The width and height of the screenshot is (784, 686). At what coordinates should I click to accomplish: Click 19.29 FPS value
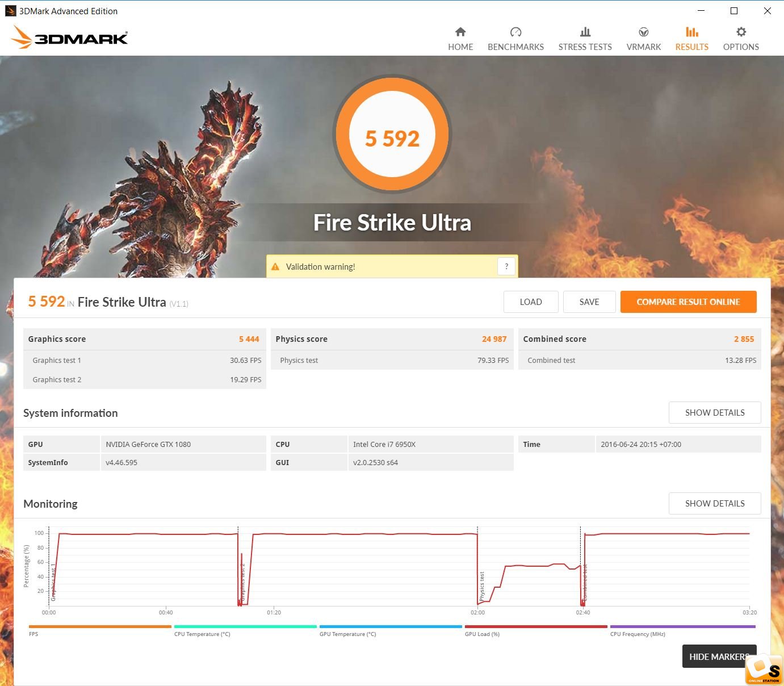pyautogui.click(x=246, y=380)
